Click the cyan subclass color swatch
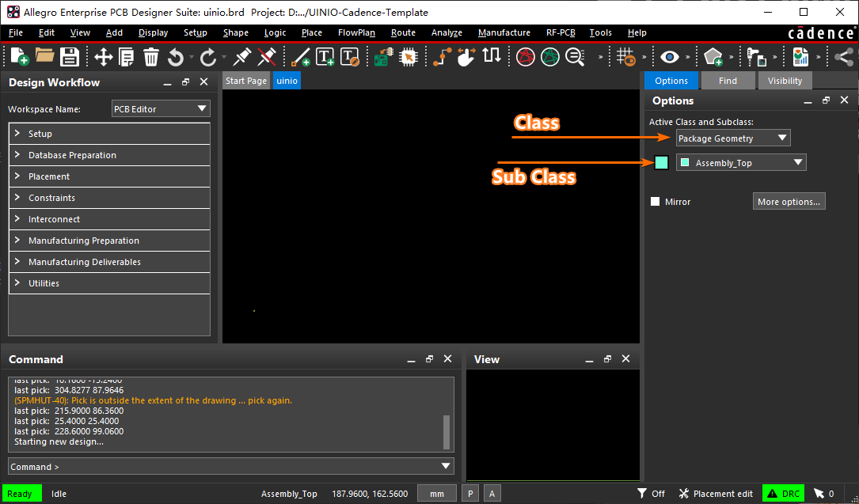The height and width of the screenshot is (504, 859). click(x=661, y=163)
